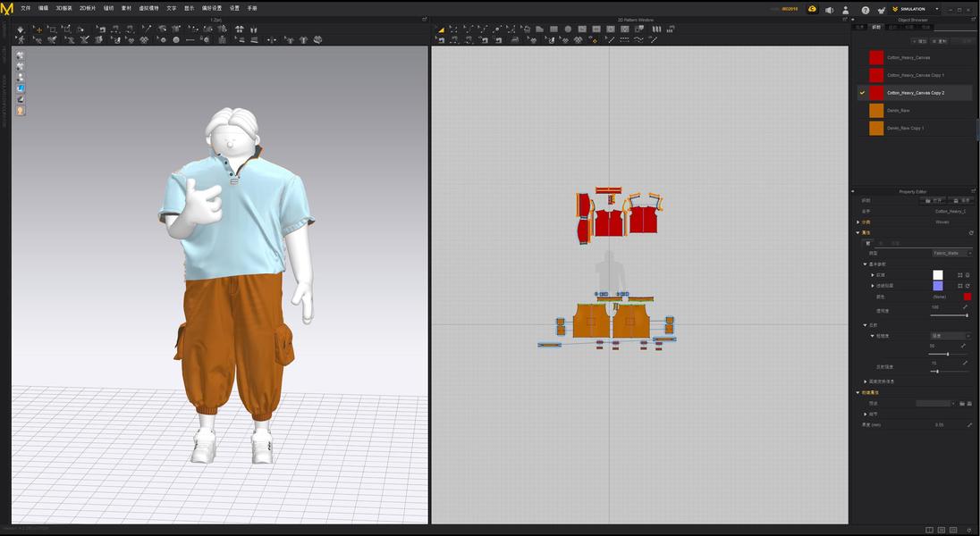The width and height of the screenshot is (980, 536).
Task: Click the avatar pose icon in 3D toolbar second row
Action: click(21, 40)
